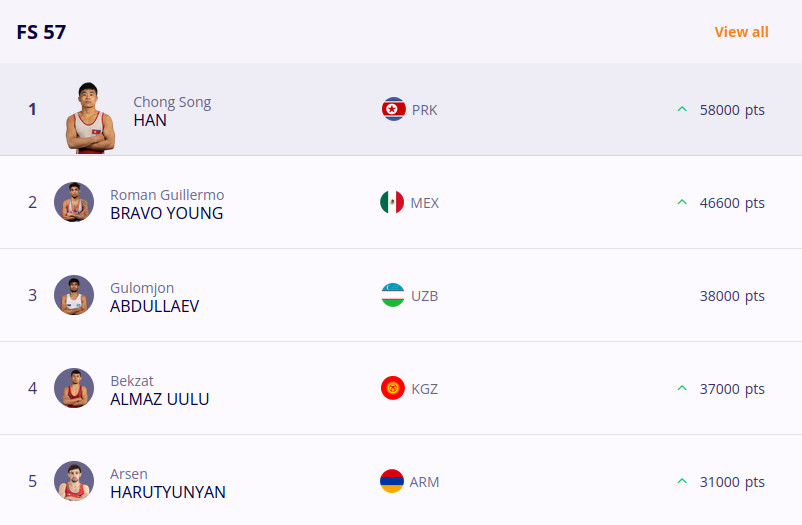Click Gulomjon ABDULLAEV's name
The width and height of the screenshot is (802, 525).
[x=154, y=297]
